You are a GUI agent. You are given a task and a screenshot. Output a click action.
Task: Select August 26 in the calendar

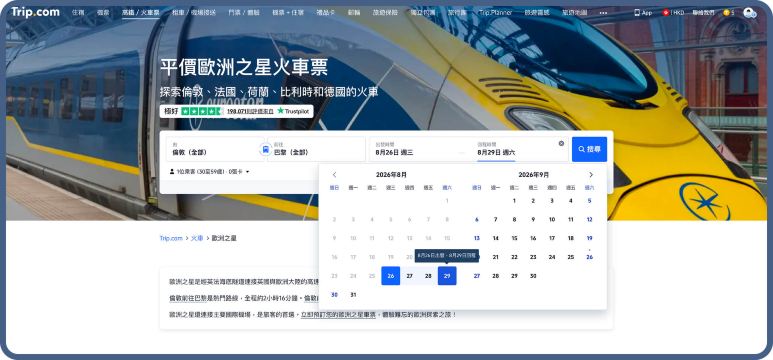click(390, 276)
